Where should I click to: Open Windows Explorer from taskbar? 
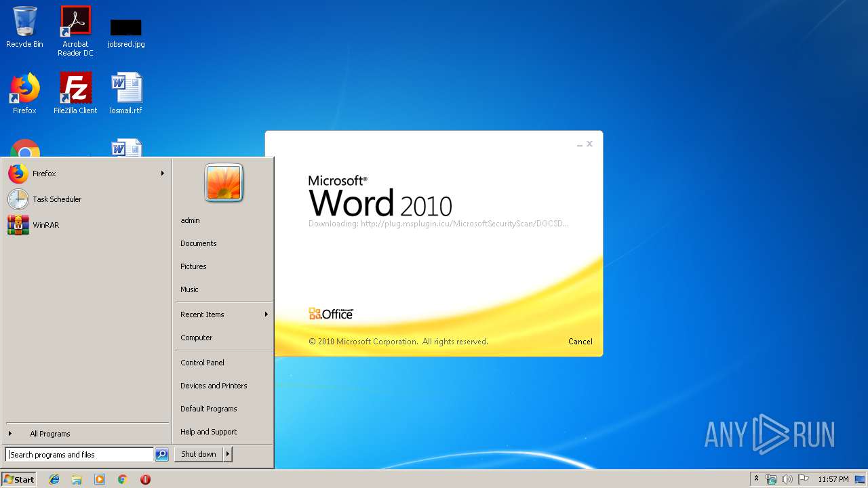[77, 479]
